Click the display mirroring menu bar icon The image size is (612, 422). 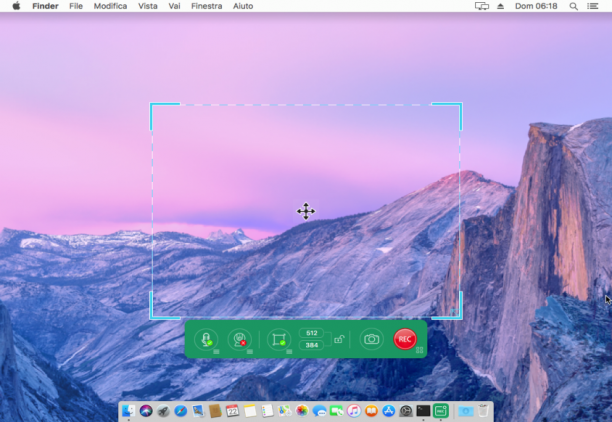(482, 6)
